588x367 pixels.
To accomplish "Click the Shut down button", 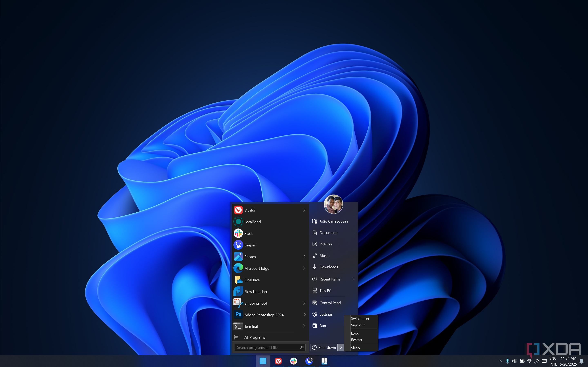I will 324,347.
